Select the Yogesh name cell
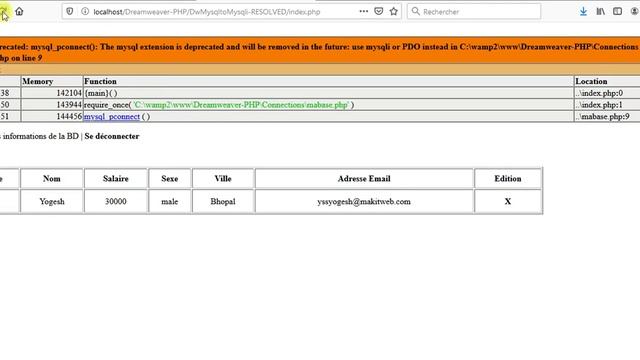This screenshot has width=640, height=360. point(52,202)
